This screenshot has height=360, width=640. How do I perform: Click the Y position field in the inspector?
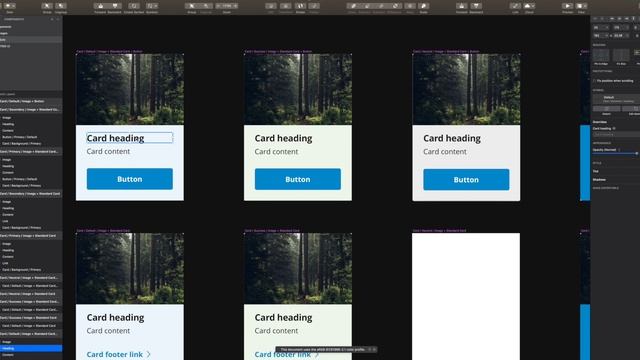pos(621,27)
